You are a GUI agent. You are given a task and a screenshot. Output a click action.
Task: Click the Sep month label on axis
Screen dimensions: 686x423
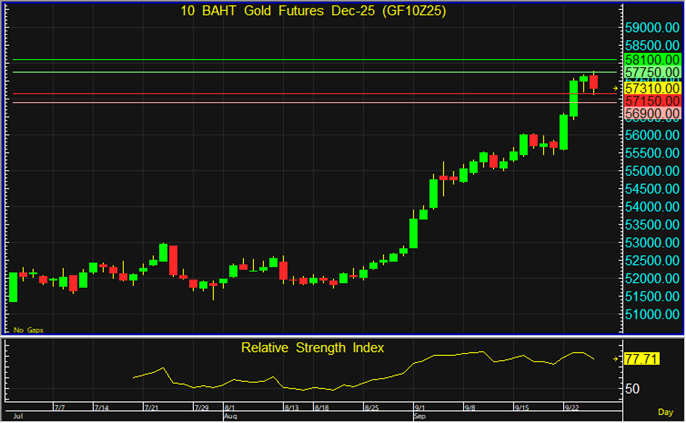[x=418, y=415]
